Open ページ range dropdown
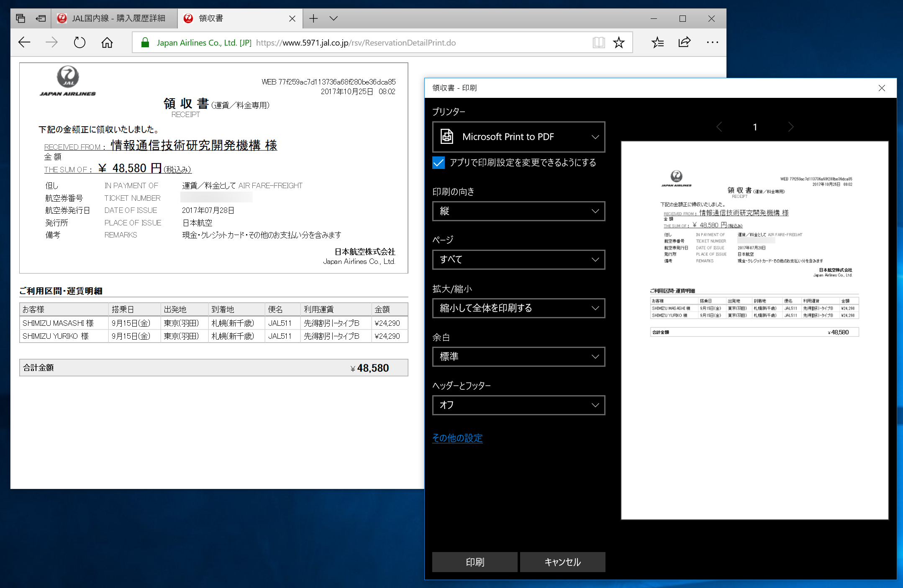This screenshot has width=903, height=588. coord(518,260)
